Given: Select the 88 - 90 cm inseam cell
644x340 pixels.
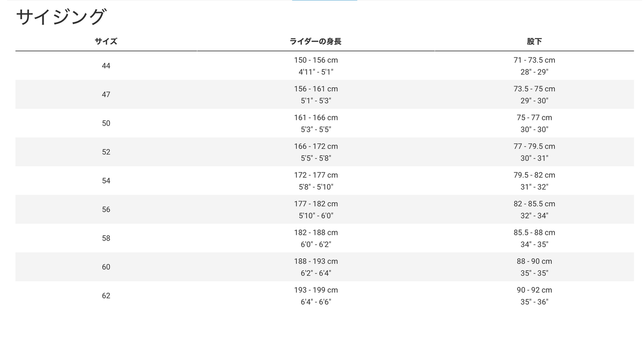Looking at the screenshot, I should (x=534, y=261).
